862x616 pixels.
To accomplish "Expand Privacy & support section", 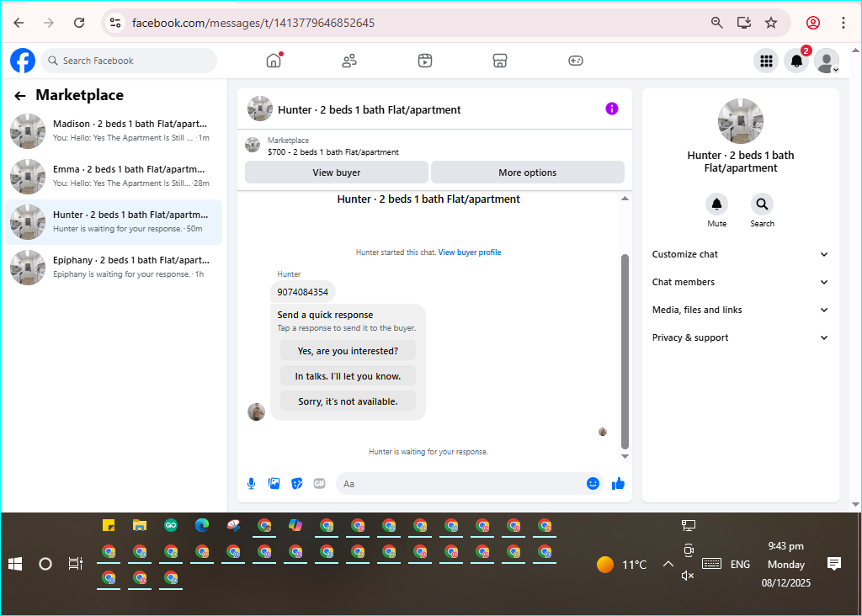I will tap(740, 337).
